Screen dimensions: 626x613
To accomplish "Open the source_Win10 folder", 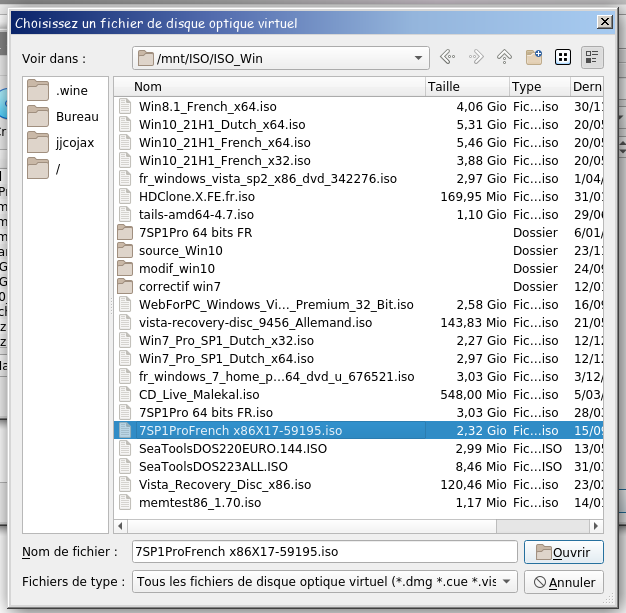I will (180, 250).
